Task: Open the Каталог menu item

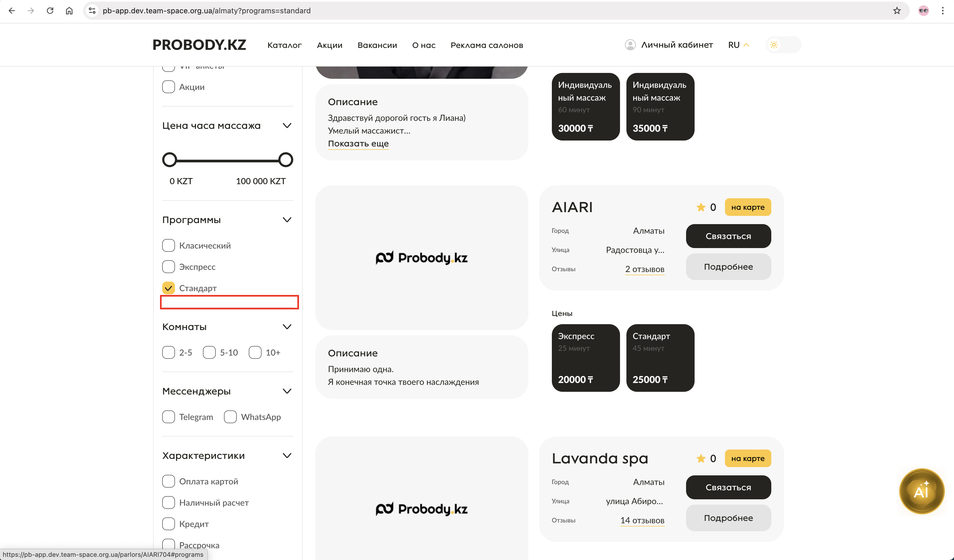Action: click(x=284, y=45)
